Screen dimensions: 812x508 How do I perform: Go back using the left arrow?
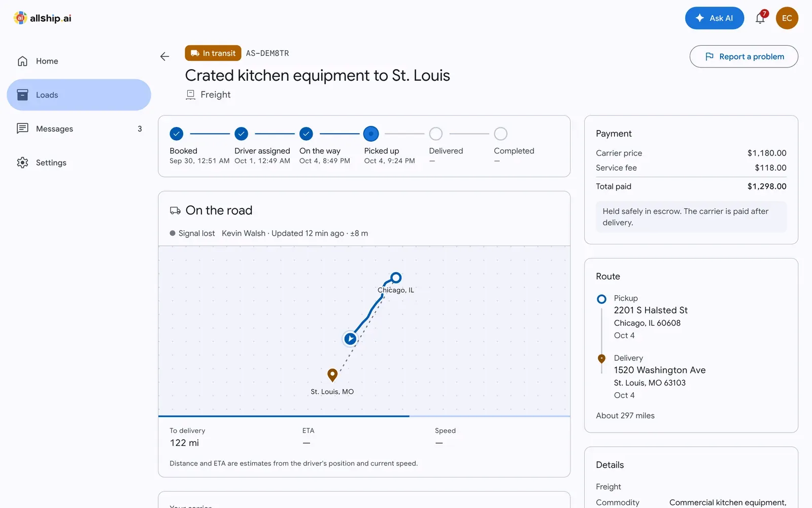pos(165,56)
